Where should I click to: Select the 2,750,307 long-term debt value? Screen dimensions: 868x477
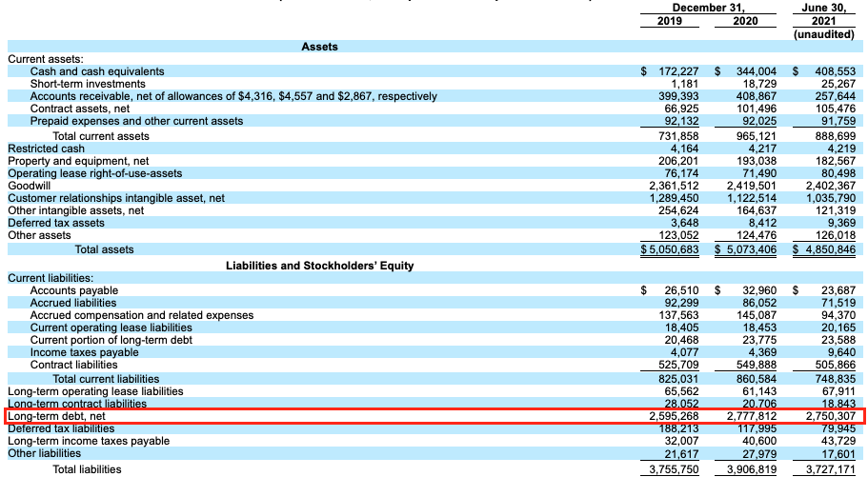pos(826,416)
